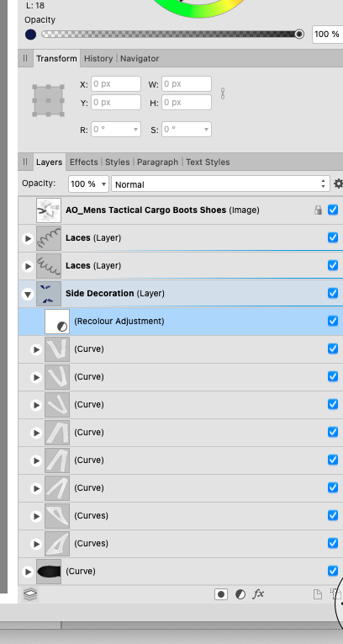Image resolution: width=343 pixels, height=644 pixels.
Task: Uncheck visibility of Side Decoration layer
Action: 333,293
